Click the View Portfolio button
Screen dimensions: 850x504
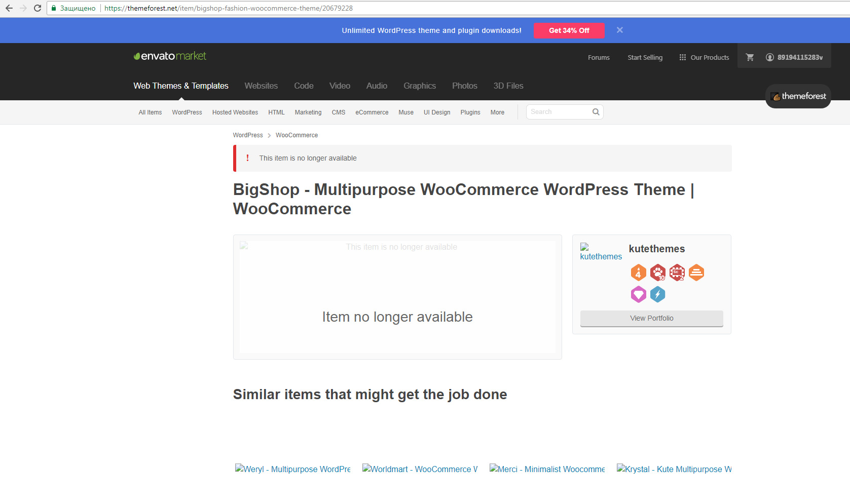point(651,318)
